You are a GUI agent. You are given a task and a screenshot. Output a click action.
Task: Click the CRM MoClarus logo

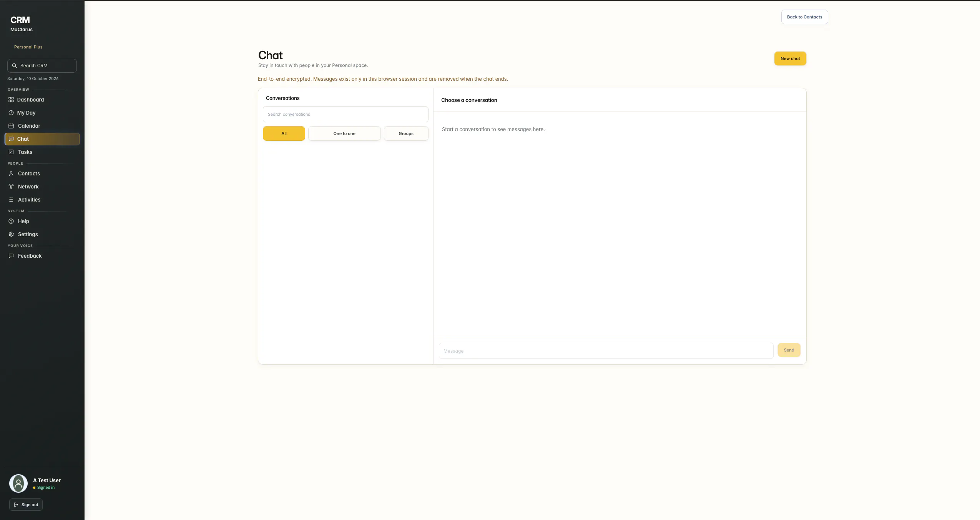pos(21,24)
